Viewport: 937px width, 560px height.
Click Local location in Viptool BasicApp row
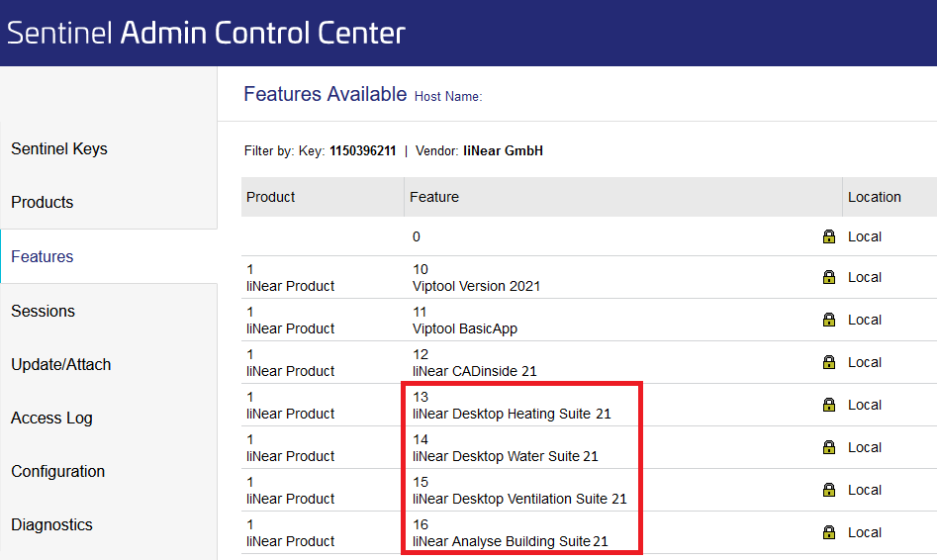click(x=865, y=320)
